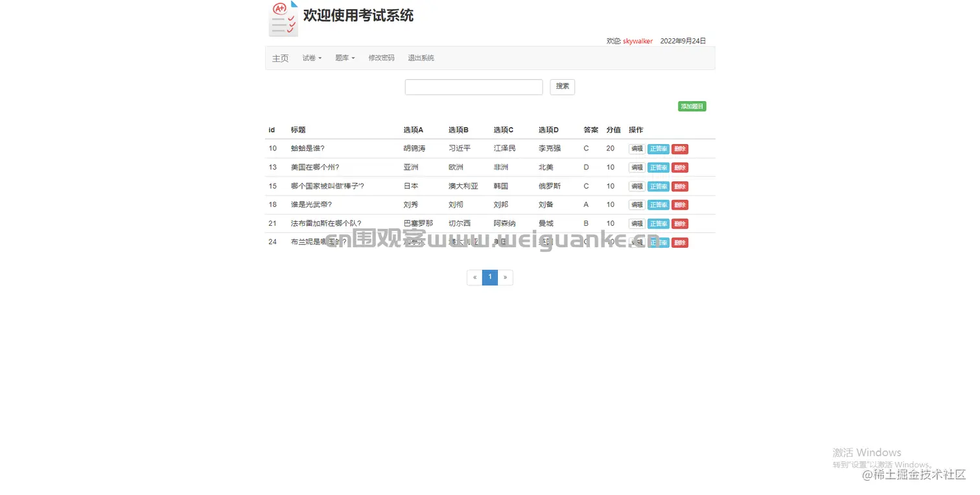Click 编辑 for question 18 谁是光武帝
Image resolution: width=980 pixels, height=495 pixels.
636,205
